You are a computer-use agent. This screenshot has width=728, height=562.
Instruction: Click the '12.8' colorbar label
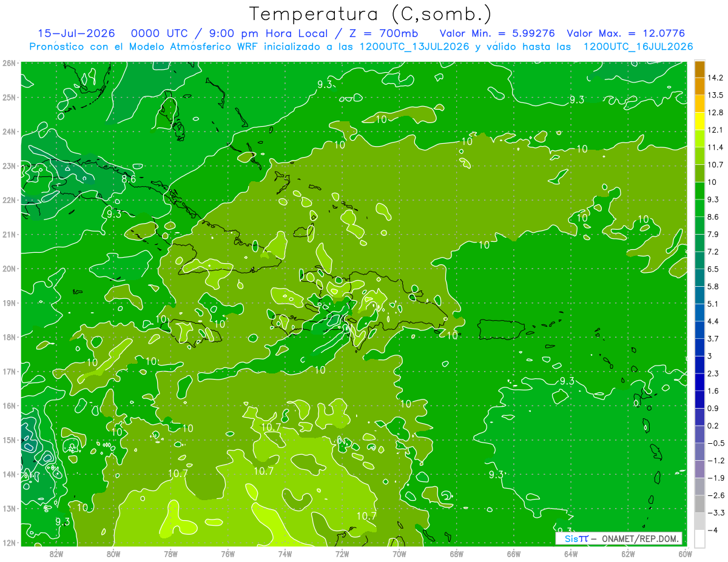click(715, 113)
